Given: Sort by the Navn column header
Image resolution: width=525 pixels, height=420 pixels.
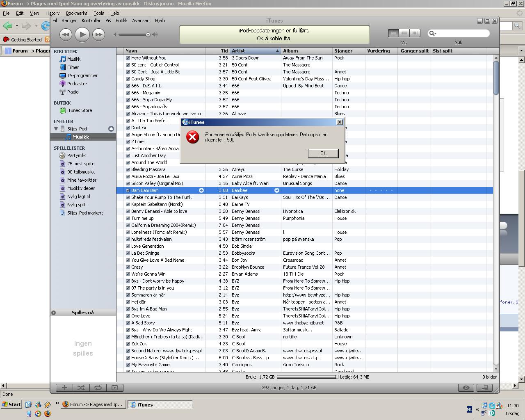Looking at the screenshot, I should click(165, 51).
